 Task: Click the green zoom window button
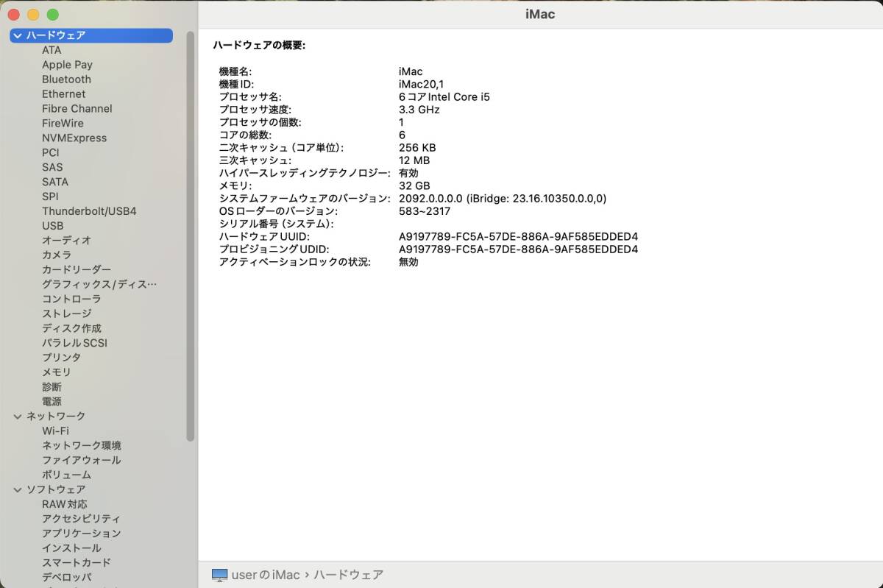coord(52,15)
